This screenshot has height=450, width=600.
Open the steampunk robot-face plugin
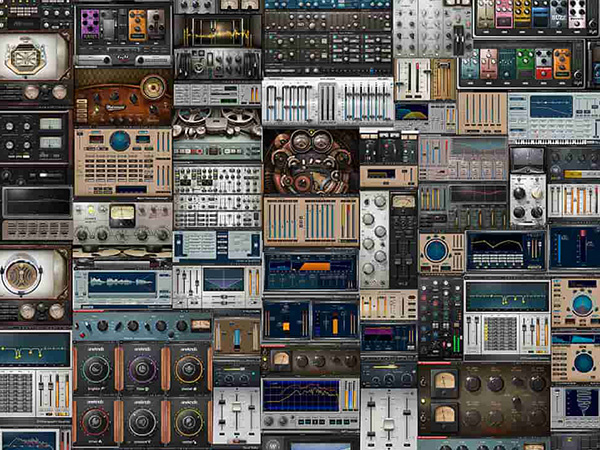pyautogui.click(x=311, y=161)
